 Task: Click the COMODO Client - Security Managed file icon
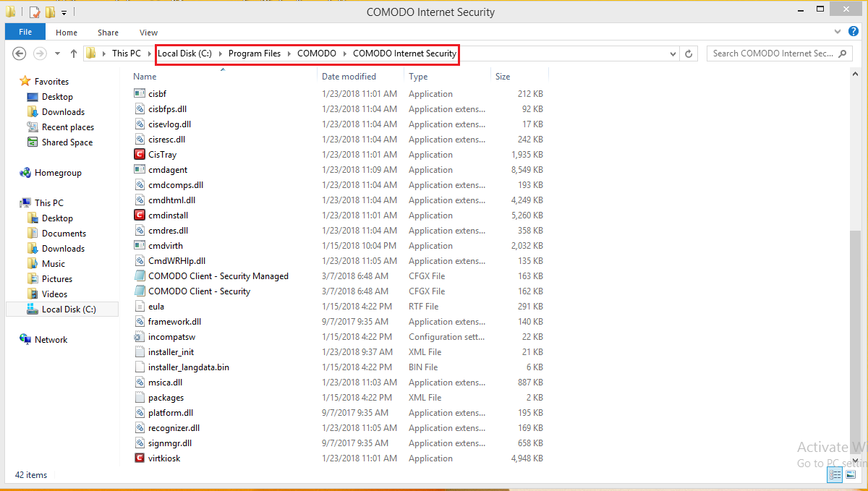(x=140, y=276)
